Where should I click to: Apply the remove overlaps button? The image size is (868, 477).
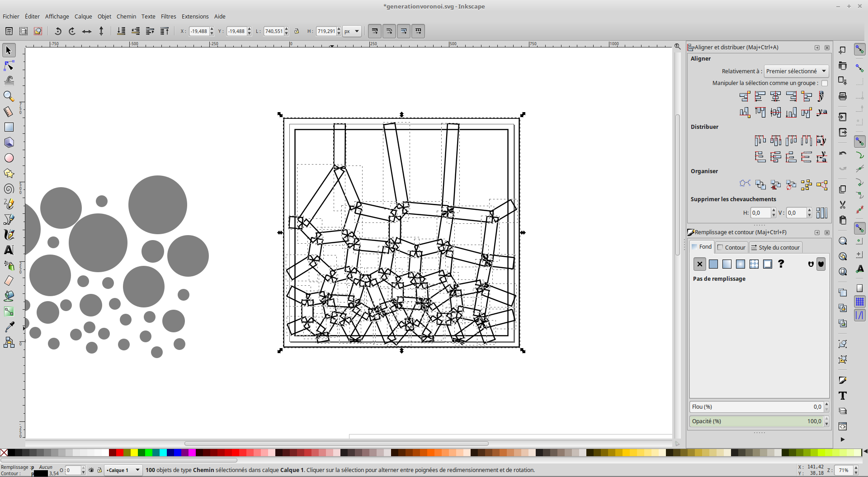click(x=822, y=213)
